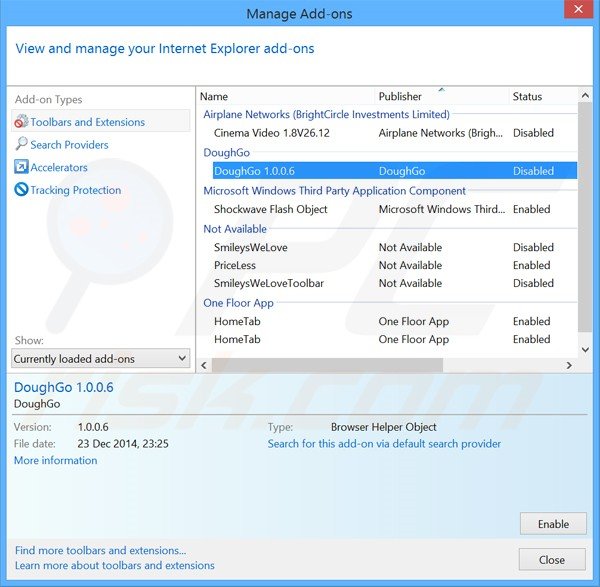Close the Manage Add-ons window
Image resolution: width=600 pixels, height=587 pixels.
578,9
